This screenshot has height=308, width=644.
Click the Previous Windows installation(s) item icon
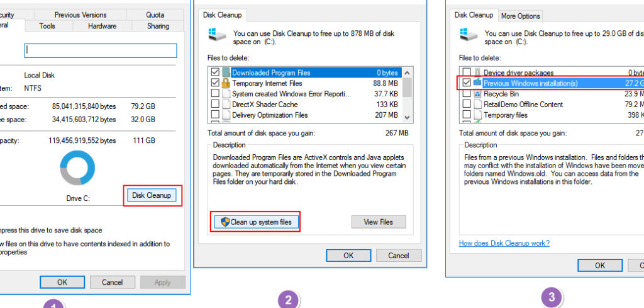click(477, 83)
